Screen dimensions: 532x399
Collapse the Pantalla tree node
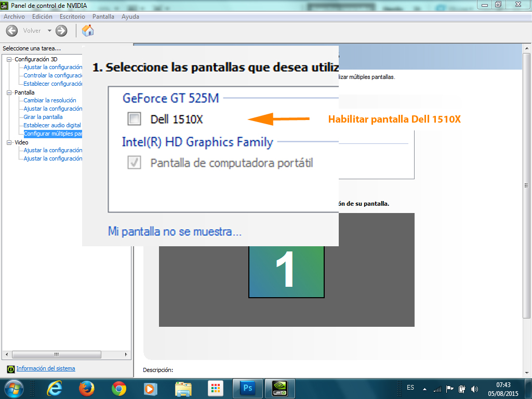9,92
